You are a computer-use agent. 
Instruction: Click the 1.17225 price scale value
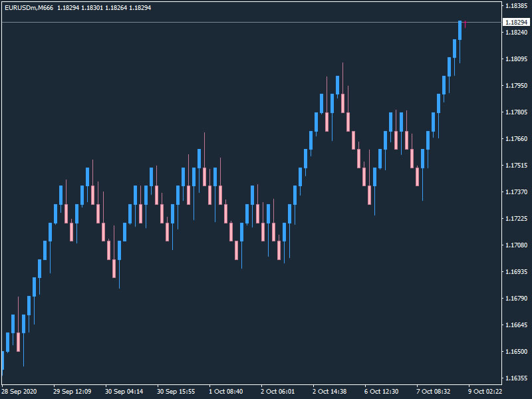pyautogui.click(x=516, y=219)
